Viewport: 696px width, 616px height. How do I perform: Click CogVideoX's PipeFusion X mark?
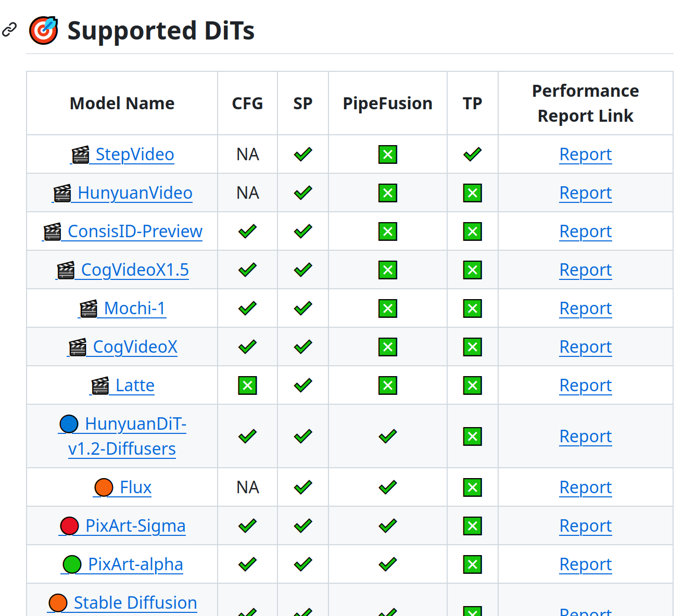coord(388,347)
